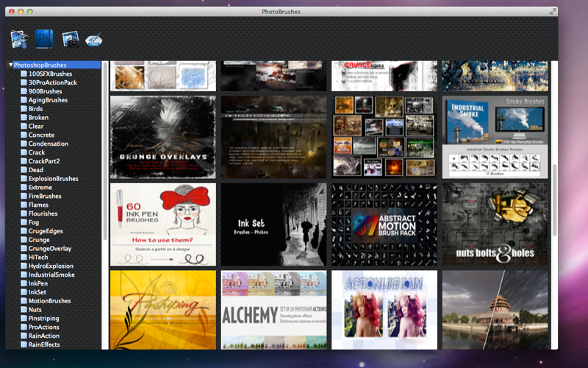Click the Photoshop Ps toolbar icon
The image size is (588, 368).
point(44,39)
